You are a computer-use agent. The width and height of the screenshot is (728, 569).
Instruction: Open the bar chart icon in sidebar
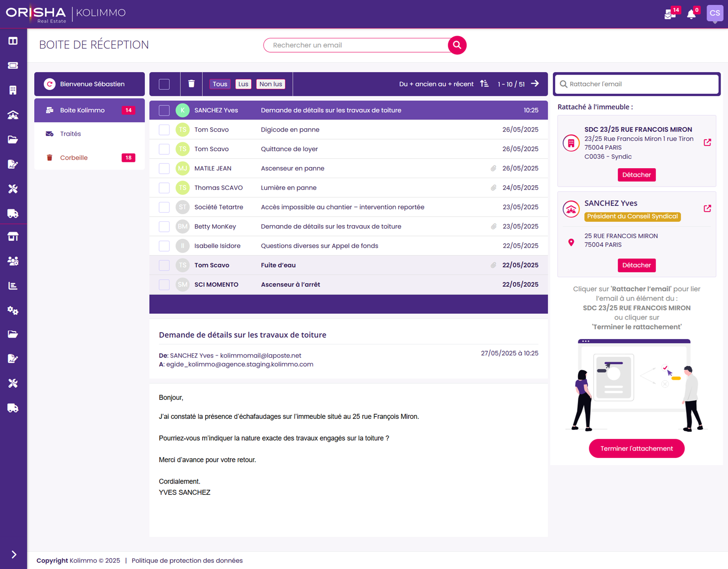[13, 286]
